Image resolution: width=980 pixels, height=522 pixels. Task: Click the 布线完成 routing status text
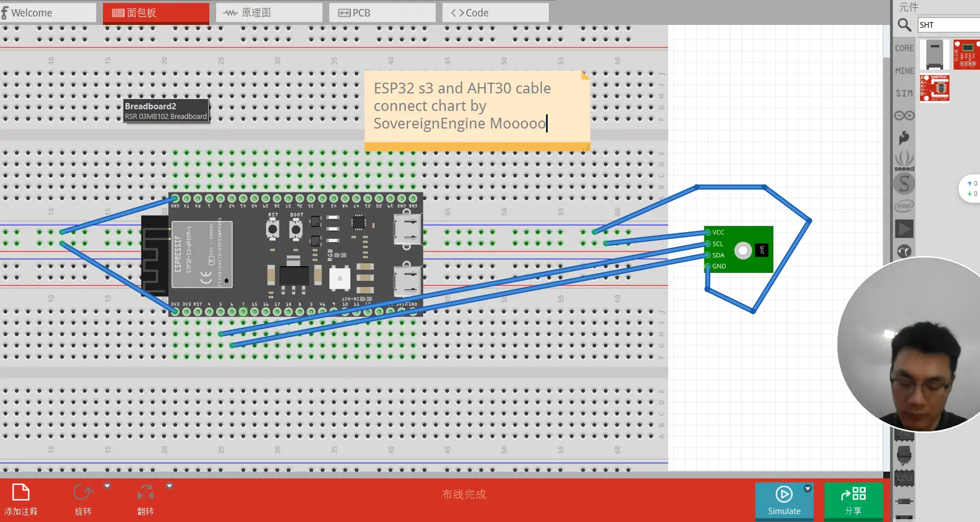[464, 494]
